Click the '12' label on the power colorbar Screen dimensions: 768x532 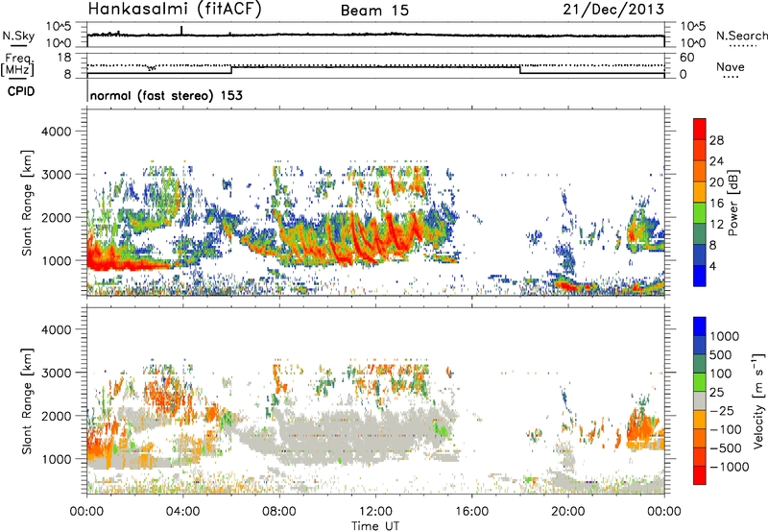tap(716, 225)
